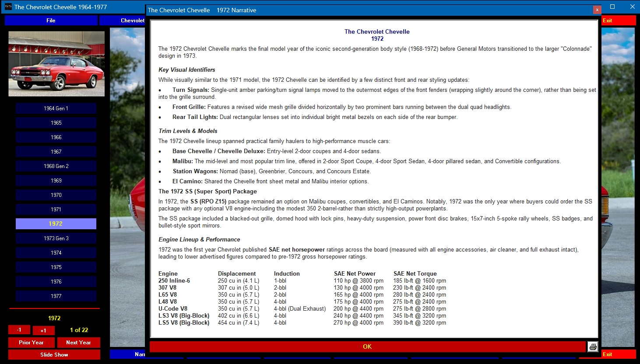Click the '390 lb-ft @ 3200 rpm' torque value
The height and width of the screenshot is (364, 640).
(419, 322)
